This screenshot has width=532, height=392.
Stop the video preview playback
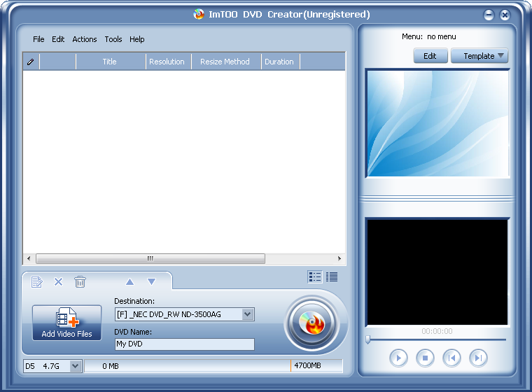click(x=425, y=358)
